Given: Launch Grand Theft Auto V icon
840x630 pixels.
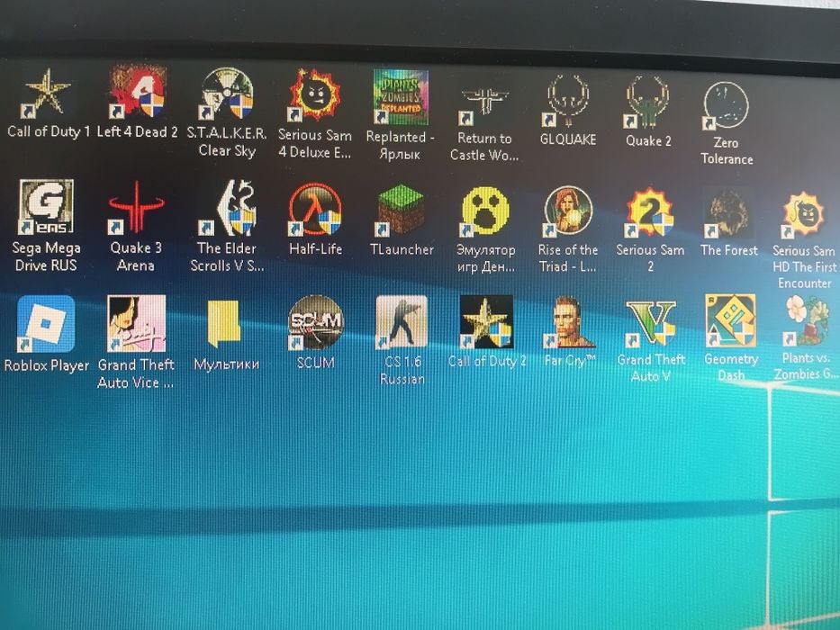Looking at the screenshot, I should pos(650,323).
